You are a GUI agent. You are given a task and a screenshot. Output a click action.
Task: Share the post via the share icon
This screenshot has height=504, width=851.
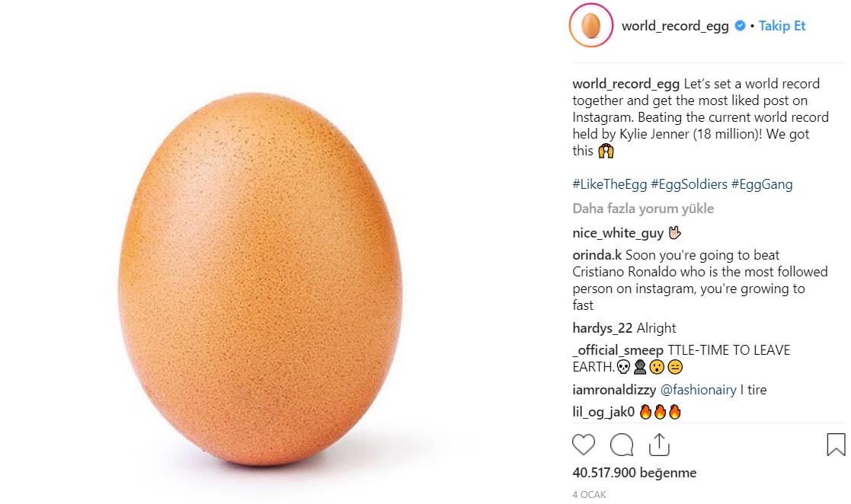pos(659,445)
